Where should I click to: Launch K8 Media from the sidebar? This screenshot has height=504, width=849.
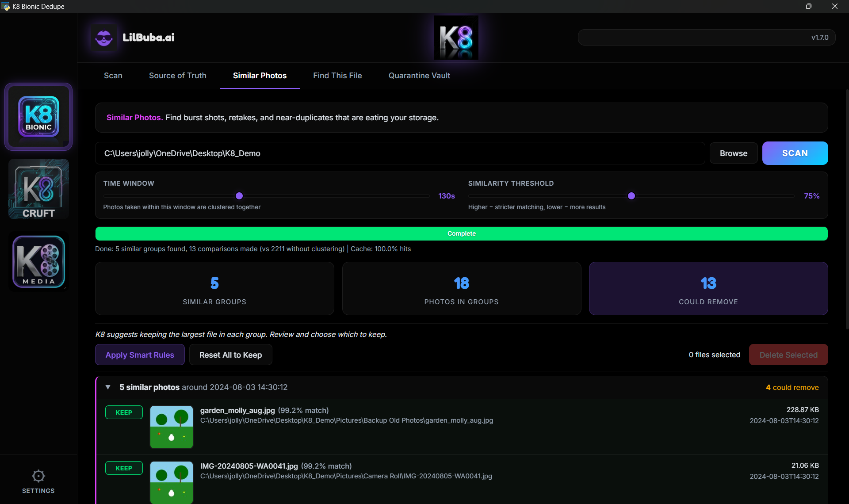coord(38,261)
